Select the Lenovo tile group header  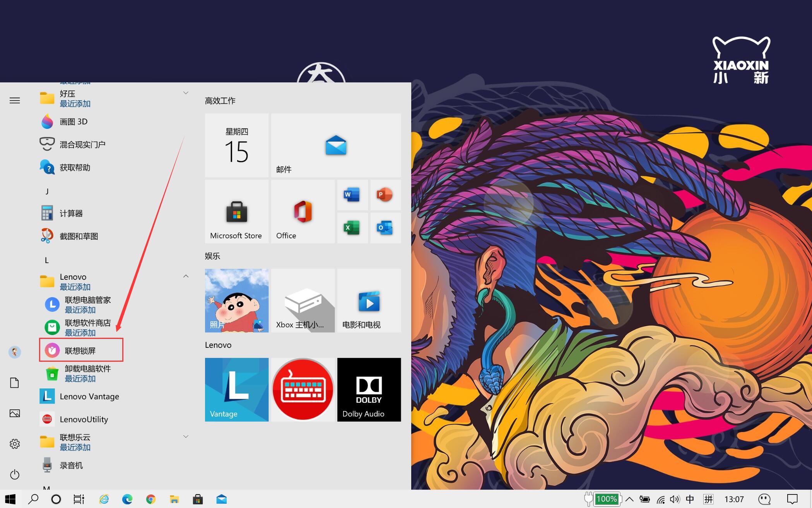pyautogui.click(x=218, y=345)
